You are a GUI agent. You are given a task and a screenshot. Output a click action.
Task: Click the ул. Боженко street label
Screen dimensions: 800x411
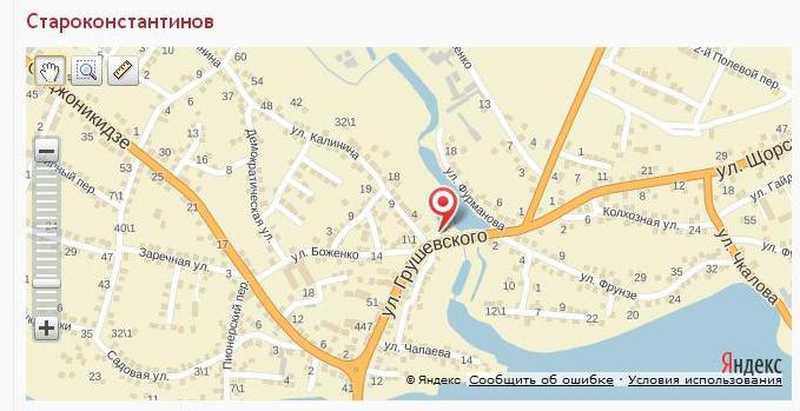point(324,255)
